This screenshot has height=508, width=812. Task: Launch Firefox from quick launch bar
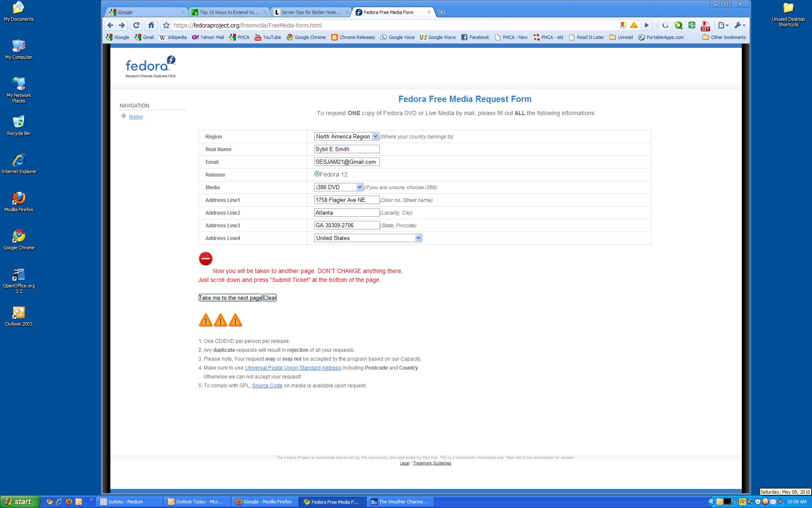point(69,502)
